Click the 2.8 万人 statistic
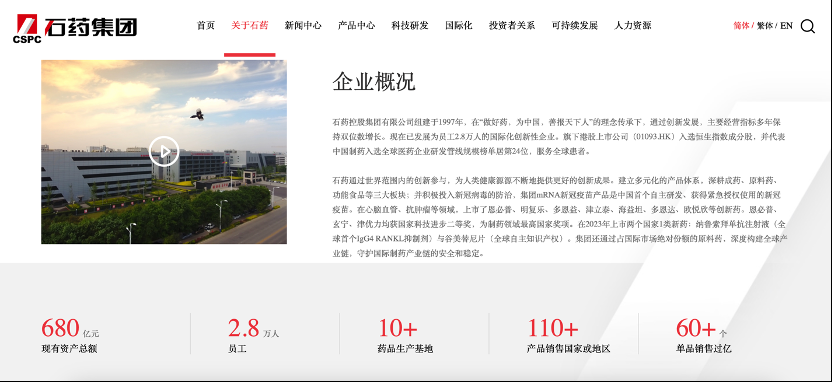The height and width of the screenshot is (382, 832). pyautogui.click(x=253, y=328)
